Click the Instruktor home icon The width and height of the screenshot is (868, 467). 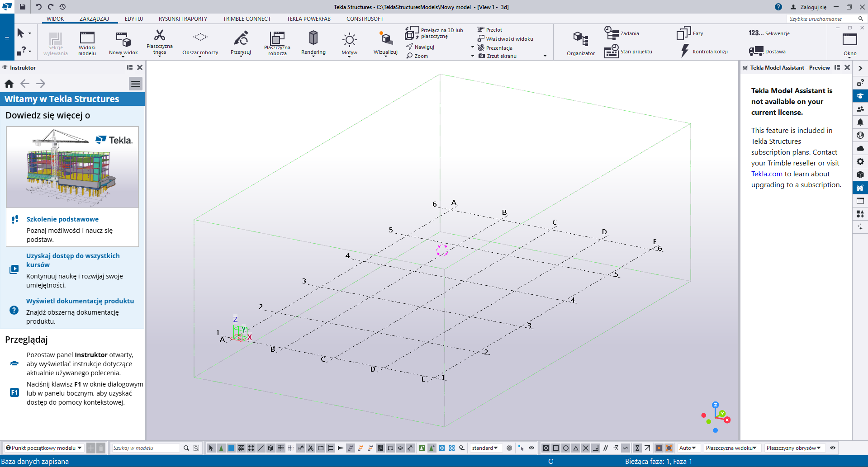tap(9, 84)
